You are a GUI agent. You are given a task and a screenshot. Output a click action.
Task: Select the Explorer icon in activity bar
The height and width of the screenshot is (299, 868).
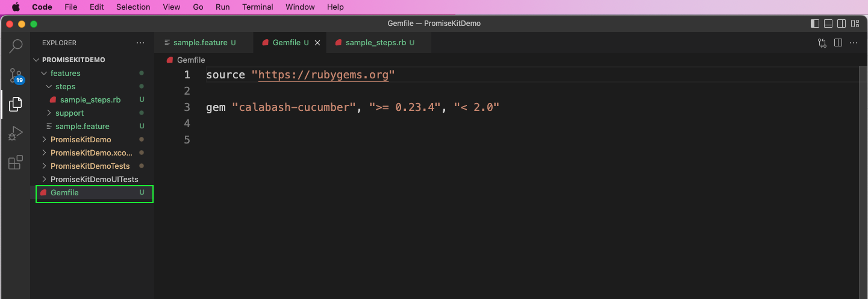[x=16, y=104]
